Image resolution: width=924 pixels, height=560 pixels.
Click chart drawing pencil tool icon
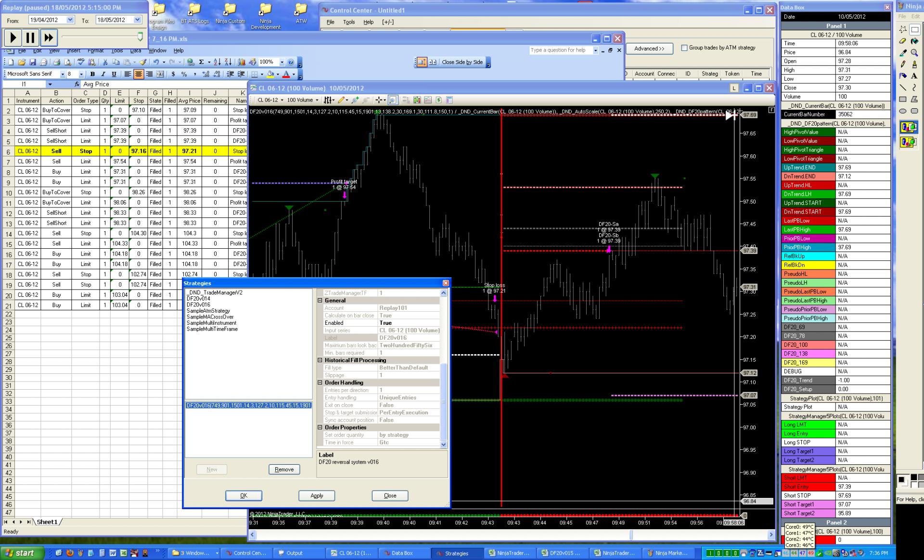(x=341, y=100)
